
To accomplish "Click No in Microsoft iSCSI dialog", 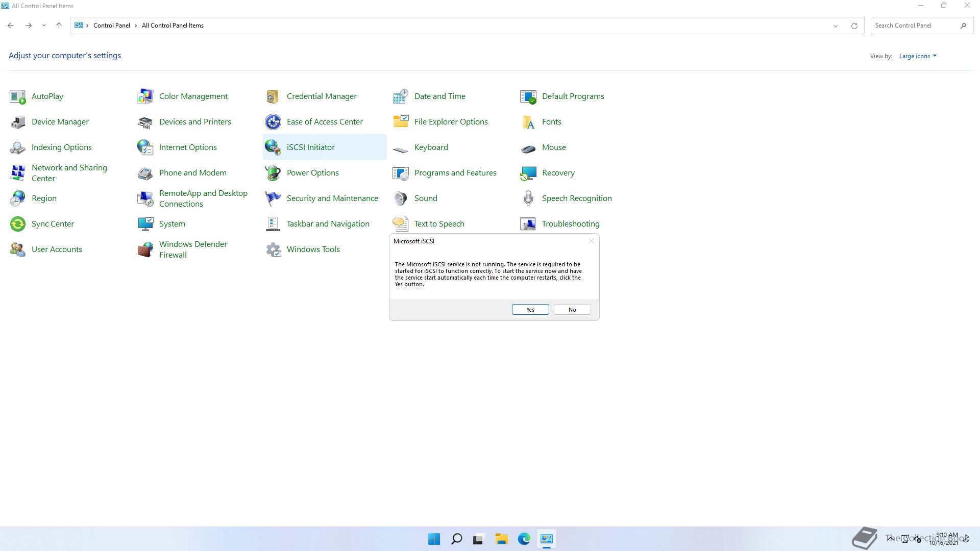I will coord(572,310).
